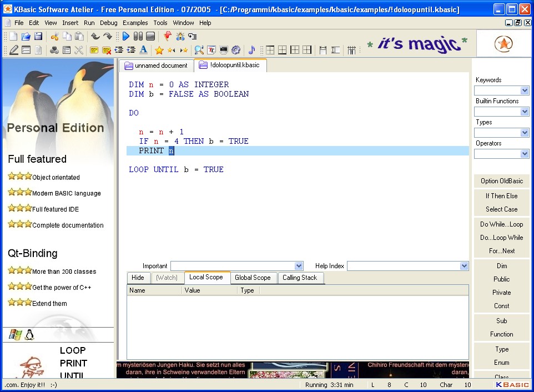Expand the Keywords dropdown
This screenshot has height=392, width=534.
(x=525, y=91)
